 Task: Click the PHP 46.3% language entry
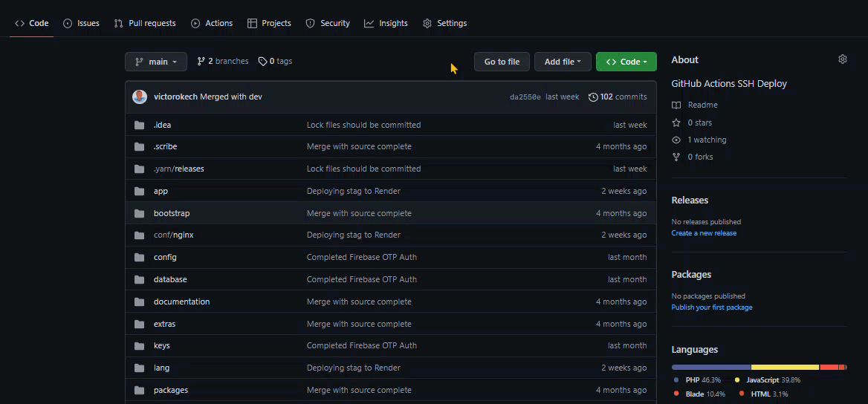tap(698, 380)
